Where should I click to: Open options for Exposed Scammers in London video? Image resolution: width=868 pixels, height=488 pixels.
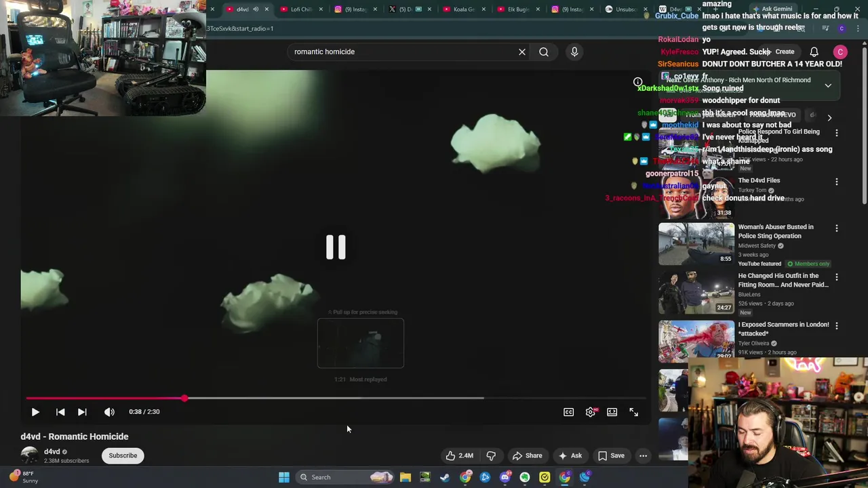[x=836, y=326]
